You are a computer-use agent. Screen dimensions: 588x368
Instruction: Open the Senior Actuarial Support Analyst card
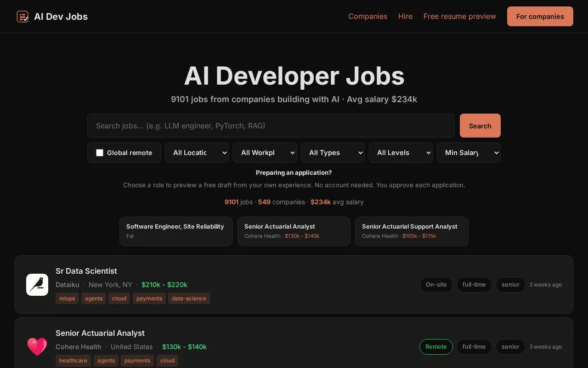[x=412, y=231]
